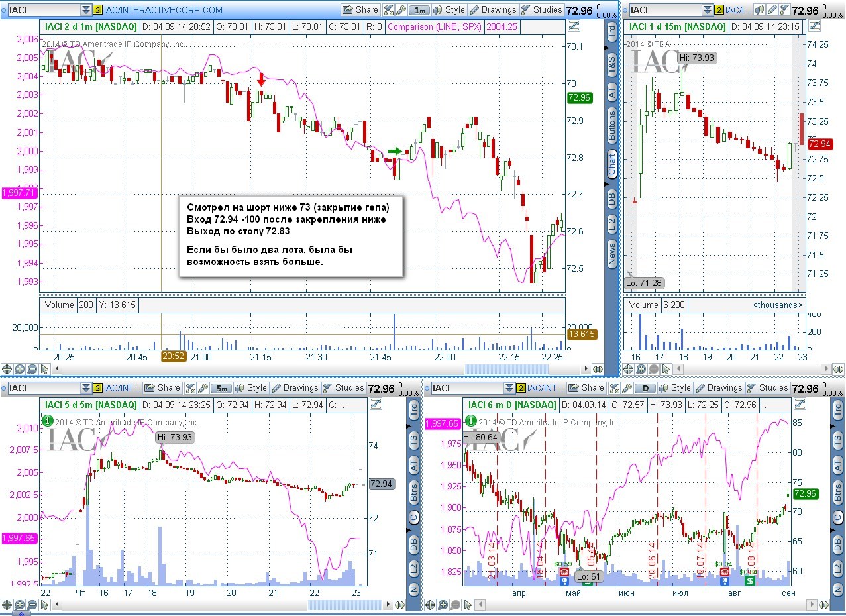Click the green info icon on the 5m chart

(x=47, y=421)
